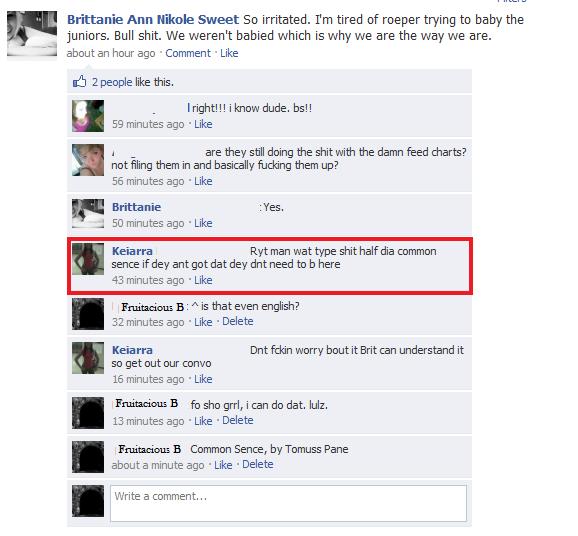Image resolution: width=578 pixels, height=536 pixels.
Task: Like the 'Dnt fckin worry' comment
Action: tap(203, 379)
